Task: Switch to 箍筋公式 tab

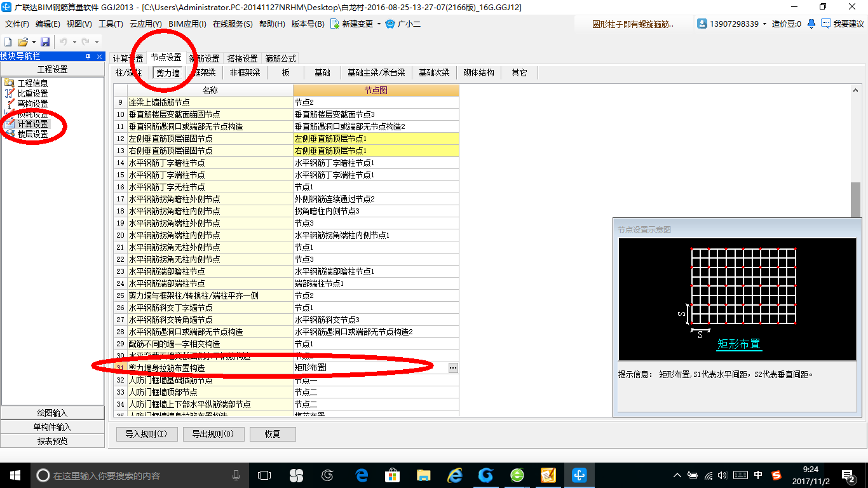Action: tap(280, 58)
